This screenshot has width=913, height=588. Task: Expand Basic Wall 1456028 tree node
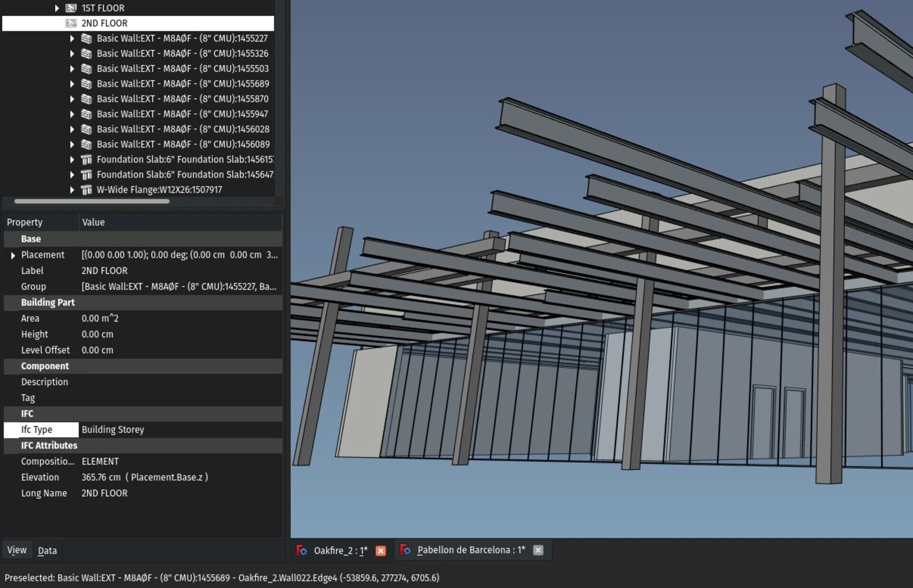(72, 129)
